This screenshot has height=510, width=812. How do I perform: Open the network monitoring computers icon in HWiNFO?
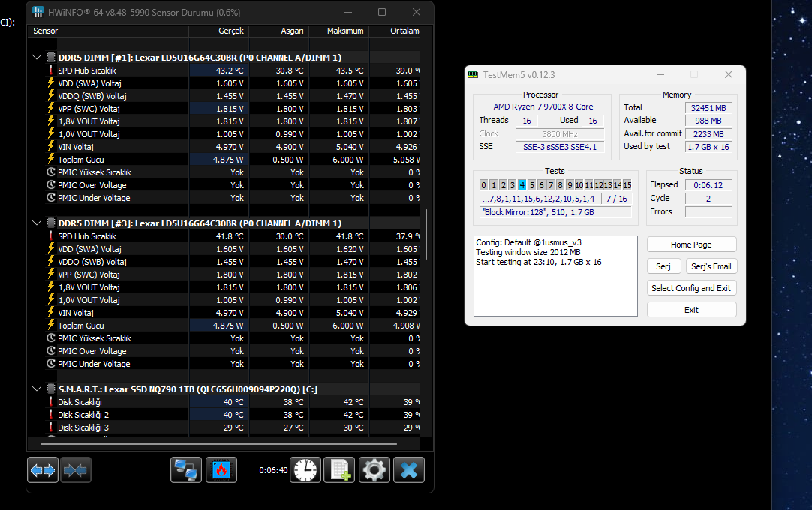pos(186,470)
